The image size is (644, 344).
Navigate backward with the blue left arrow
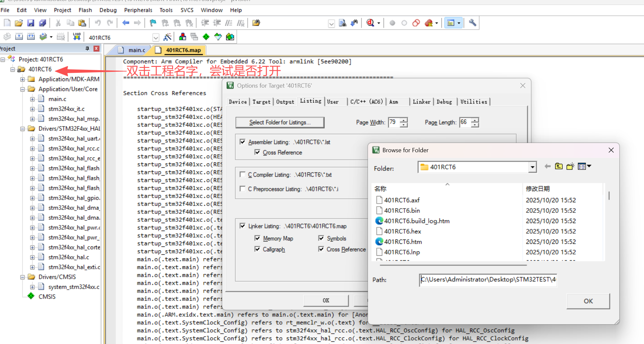[126, 23]
